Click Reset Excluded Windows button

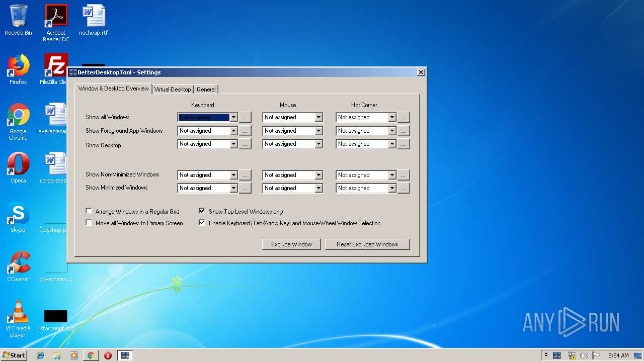367,244
